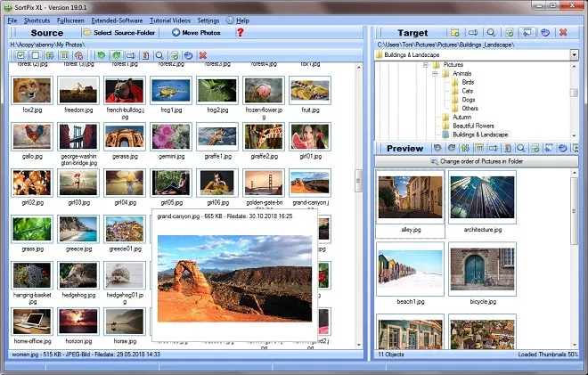Click the red X delete icon in the Target toolbar

[x=561, y=33]
